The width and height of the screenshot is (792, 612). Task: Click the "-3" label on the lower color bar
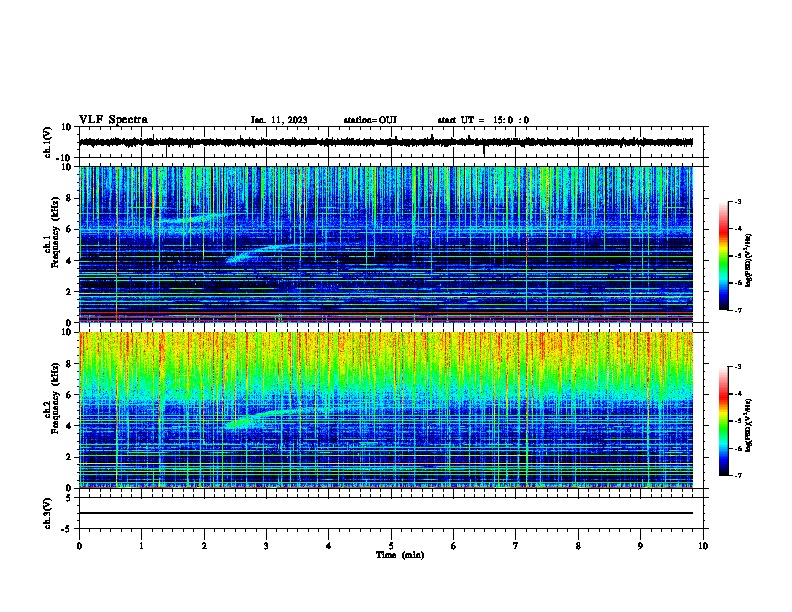(x=737, y=367)
